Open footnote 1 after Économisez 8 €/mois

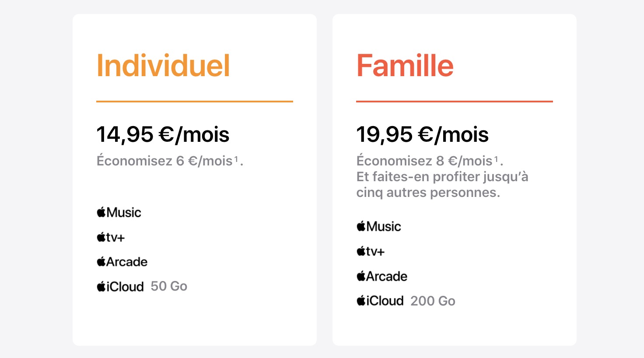click(496, 159)
